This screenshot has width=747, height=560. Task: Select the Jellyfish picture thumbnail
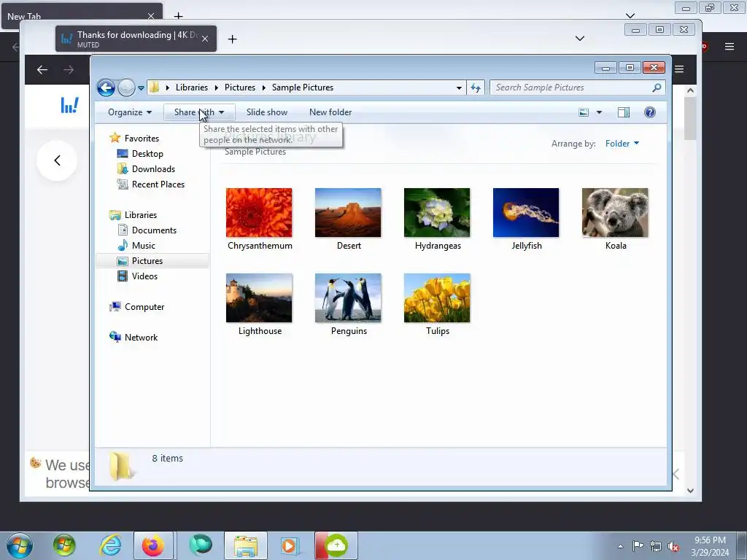pos(526,212)
